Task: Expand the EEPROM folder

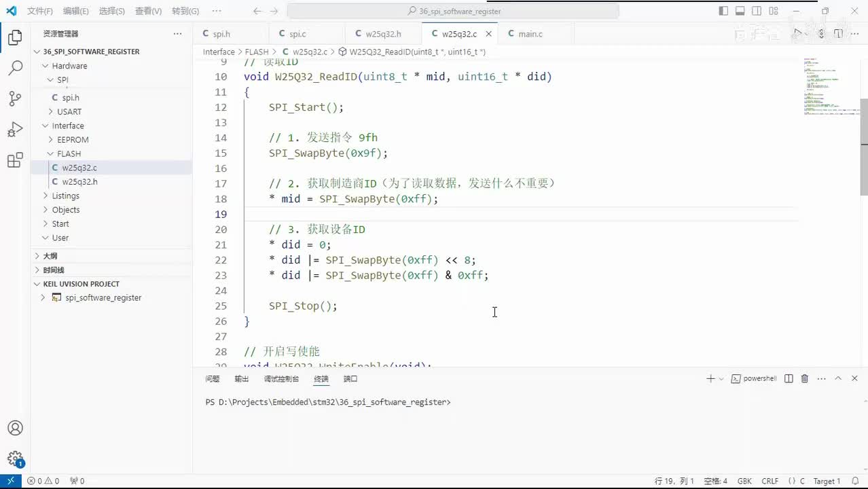Action: tap(51, 139)
